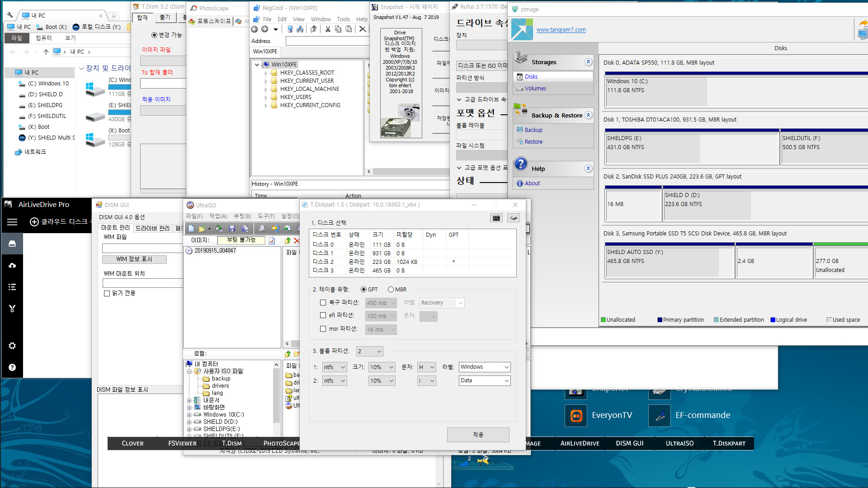The image size is (868, 488).
Task: Enable the msr 파티션 checkbox
Action: tap(323, 329)
